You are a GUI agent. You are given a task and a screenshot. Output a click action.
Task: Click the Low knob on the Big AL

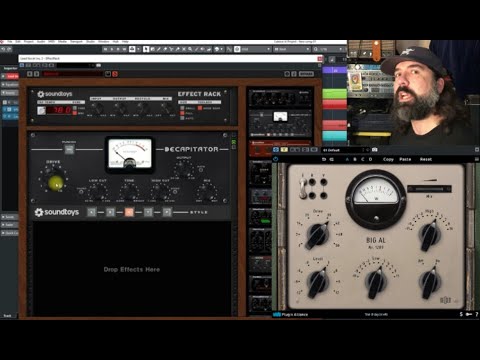375,283
